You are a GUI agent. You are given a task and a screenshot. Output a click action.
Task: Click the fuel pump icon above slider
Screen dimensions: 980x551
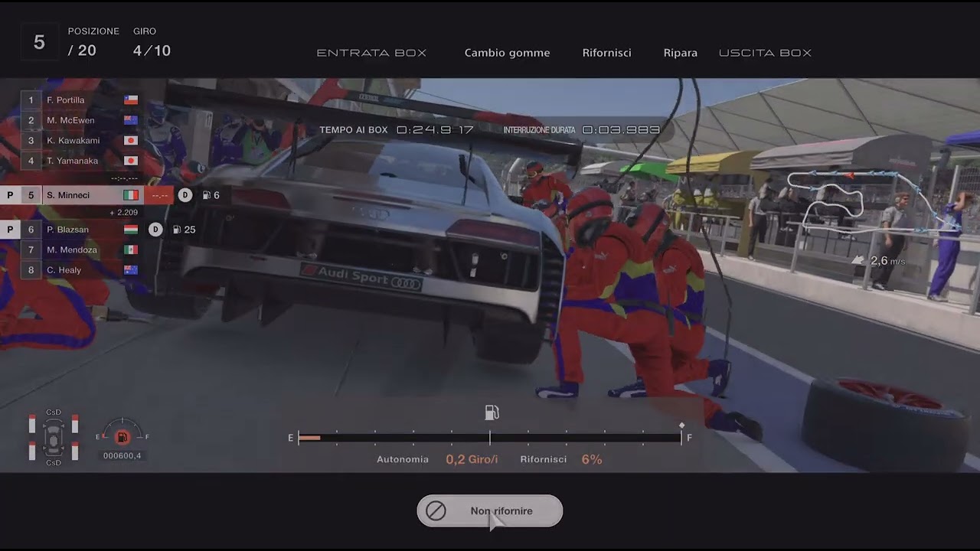tap(492, 413)
